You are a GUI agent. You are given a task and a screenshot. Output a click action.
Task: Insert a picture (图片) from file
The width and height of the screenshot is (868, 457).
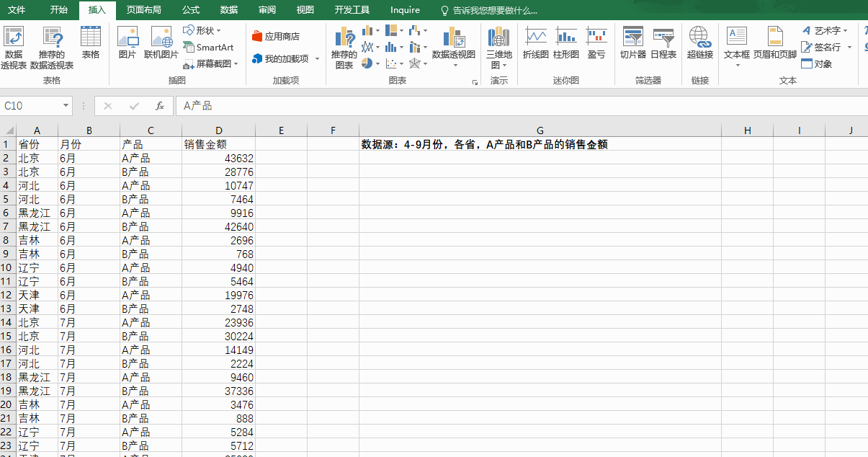[x=127, y=43]
